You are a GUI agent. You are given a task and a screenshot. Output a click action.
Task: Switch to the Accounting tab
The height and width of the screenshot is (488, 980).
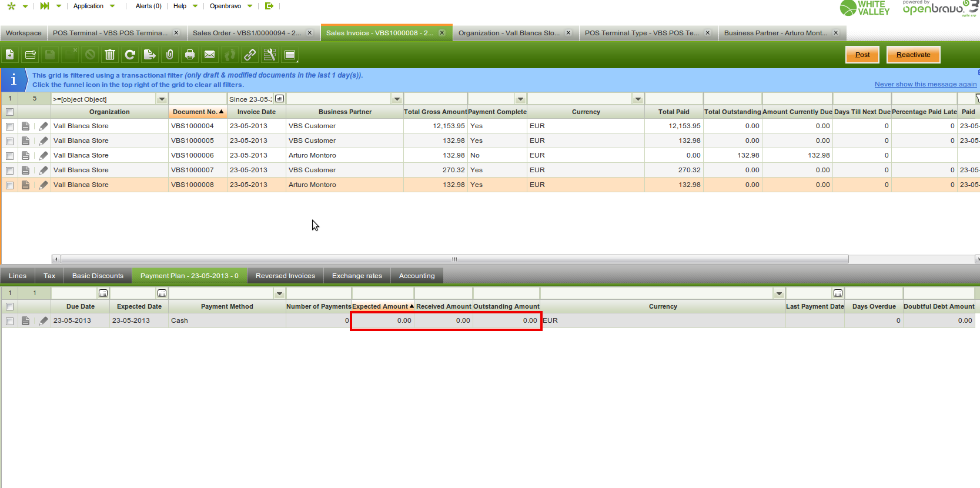click(417, 276)
